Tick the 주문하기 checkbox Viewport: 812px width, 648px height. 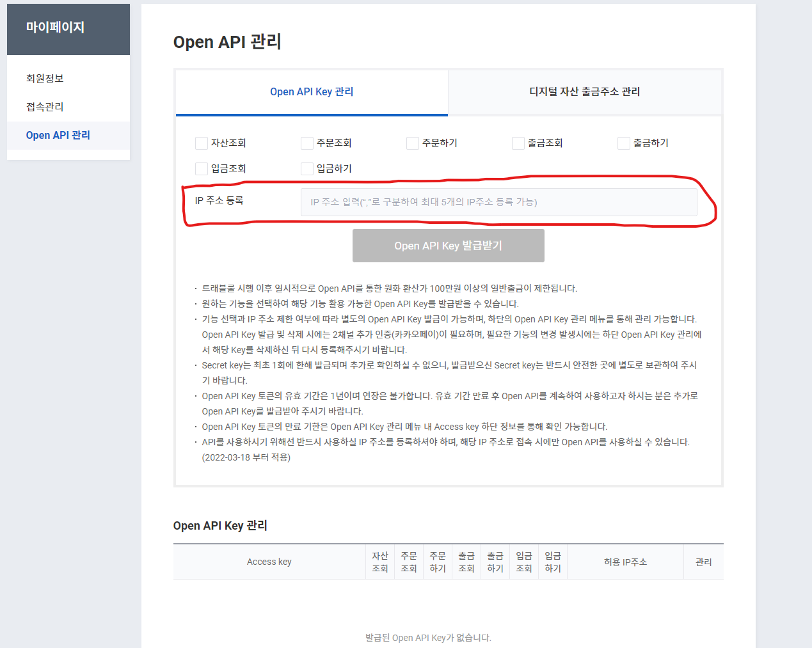click(413, 143)
